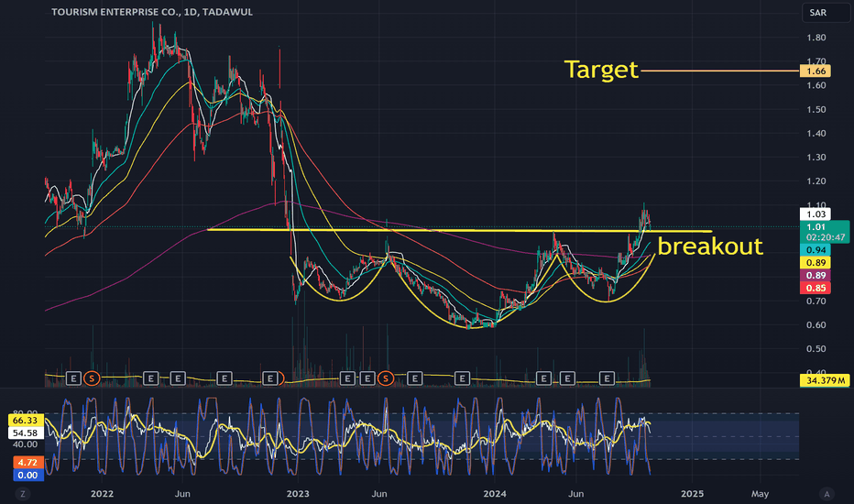Click the 34.379 M volume label

[x=825, y=380]
